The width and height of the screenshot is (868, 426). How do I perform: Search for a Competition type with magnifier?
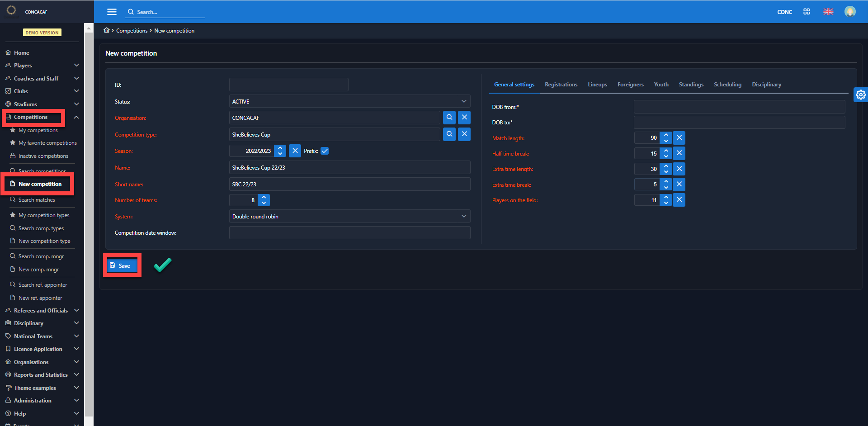point(449,134)
